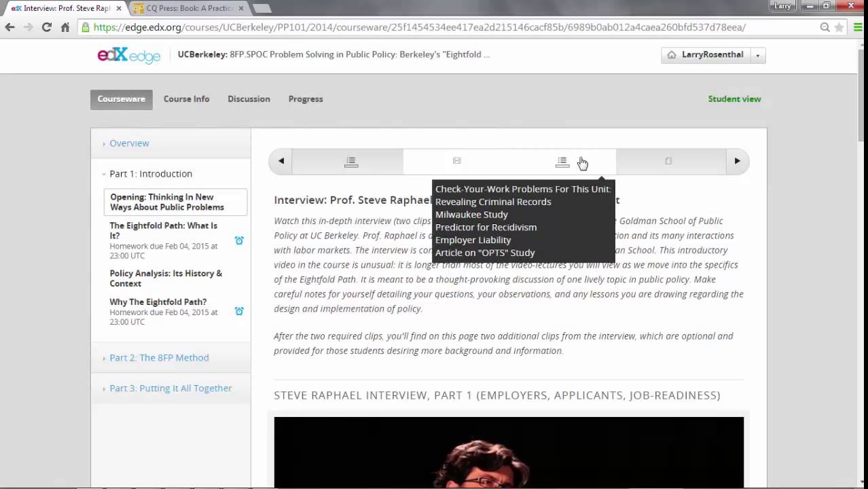Open the first sequence unit list icon
This screenshot has height=489, width=868.
pyautogui.click(x=350, y=162)
